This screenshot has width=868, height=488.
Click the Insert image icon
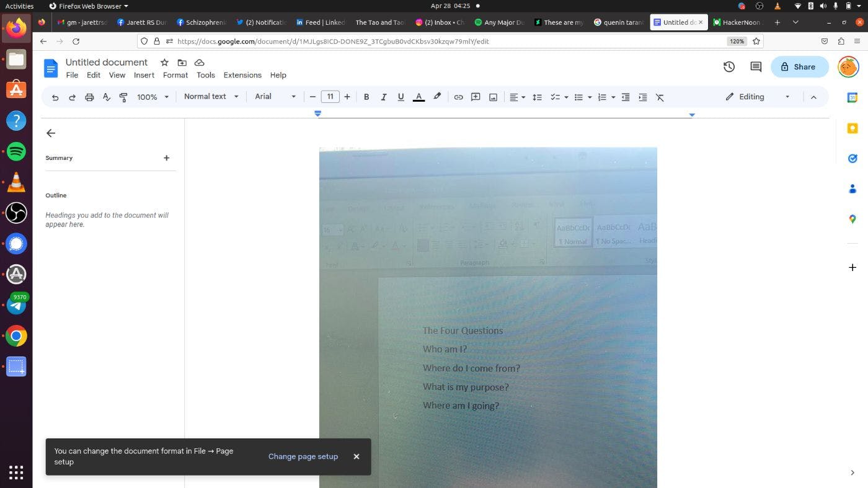click(x=493, y=97)
